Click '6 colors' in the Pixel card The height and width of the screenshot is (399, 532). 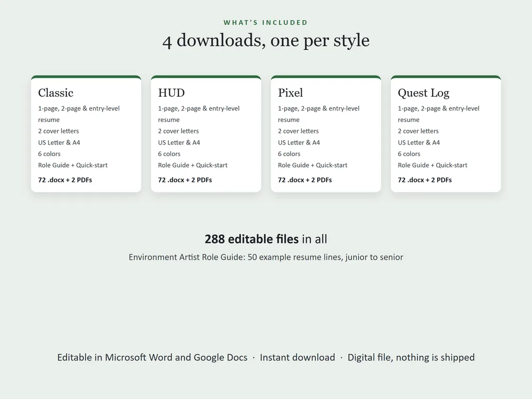(289, 153)
